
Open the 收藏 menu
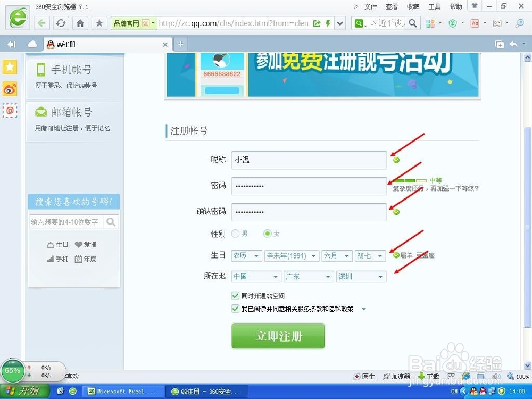click(x=413, y=6)
